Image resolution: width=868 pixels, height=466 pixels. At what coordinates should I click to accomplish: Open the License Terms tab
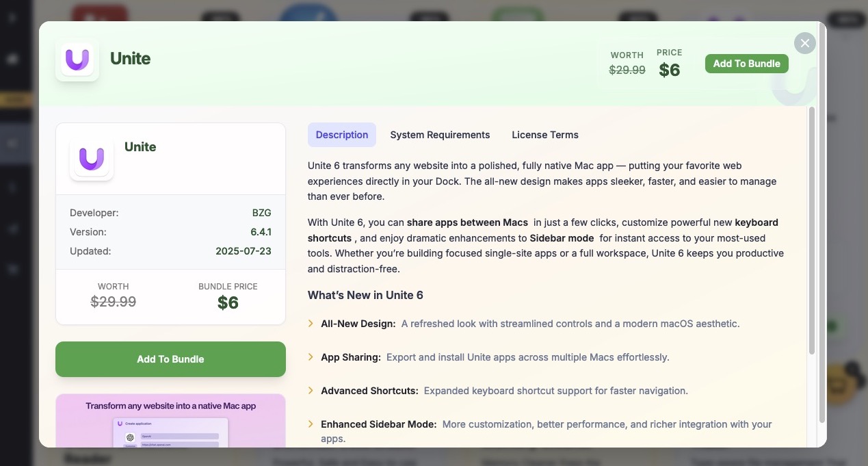coord(544,135)
